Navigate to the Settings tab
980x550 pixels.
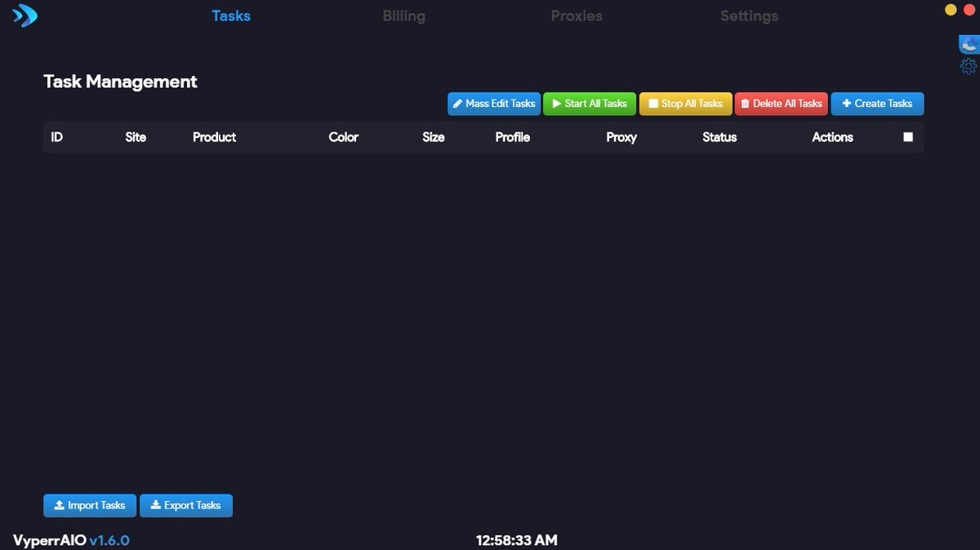coord(749,16)
